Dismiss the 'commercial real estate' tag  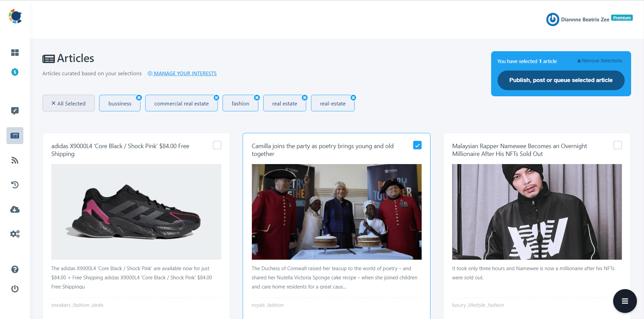(216, 97)
